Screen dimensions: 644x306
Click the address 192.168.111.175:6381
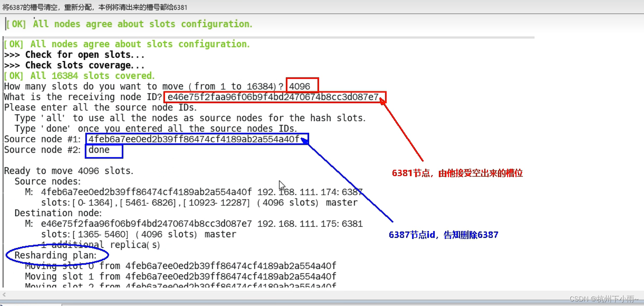point(310,224)
